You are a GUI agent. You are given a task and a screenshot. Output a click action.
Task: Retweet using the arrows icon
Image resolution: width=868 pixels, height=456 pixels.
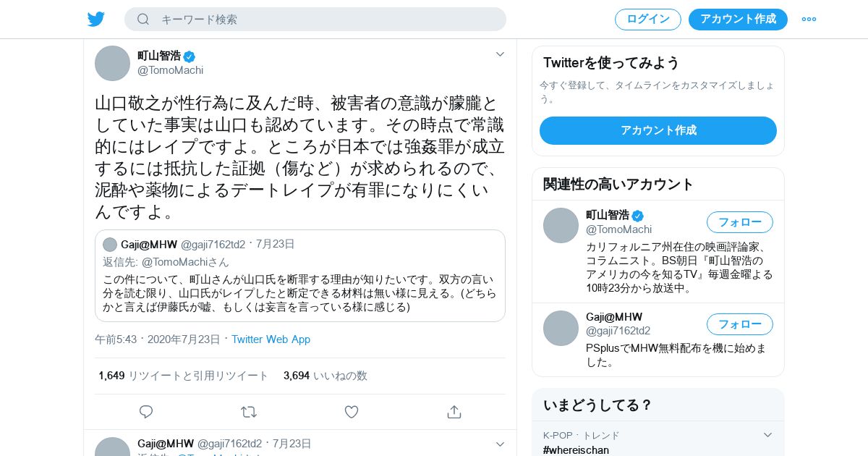(x=249, y=412)
